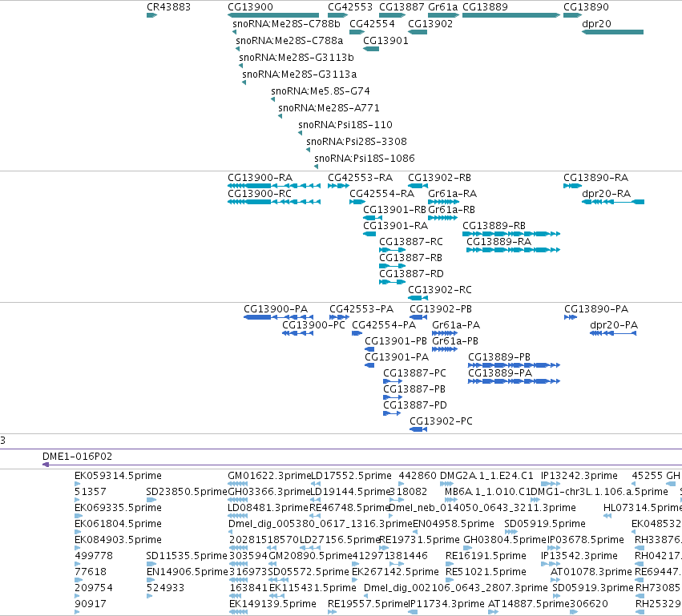Open transcript CG13889-RB
Screen dimensions: 682x616
point(494,226)
